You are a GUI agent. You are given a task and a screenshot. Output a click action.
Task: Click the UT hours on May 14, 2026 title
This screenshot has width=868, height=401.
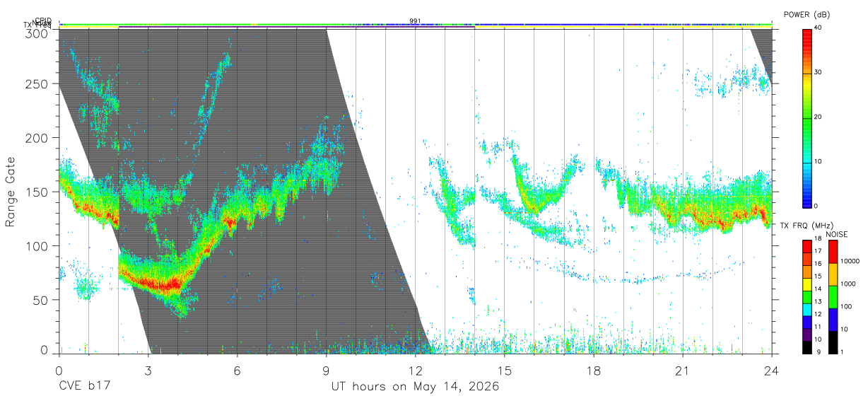[415, 387]
